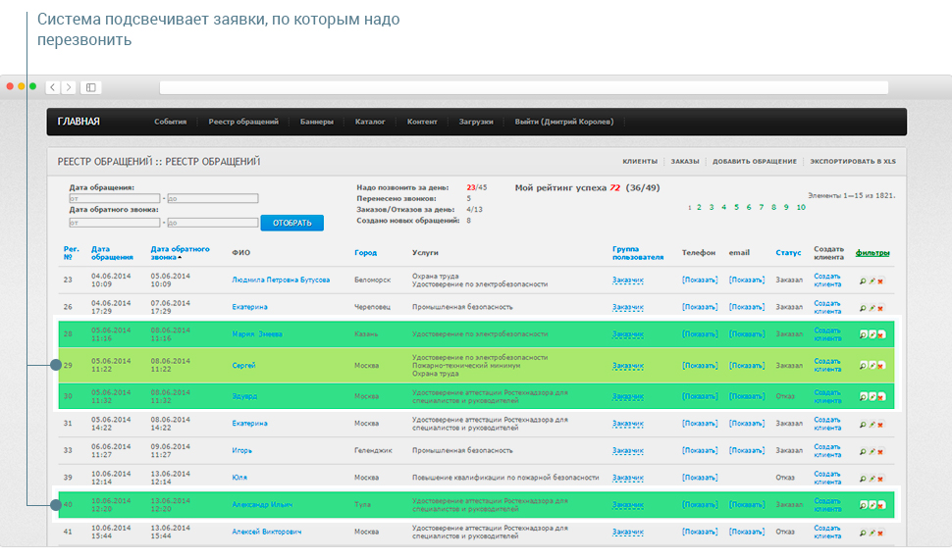Open the magnifier icon in Игорь's row
The height and width of the screenshot is (560, 952).
click(x=863, y=451)
